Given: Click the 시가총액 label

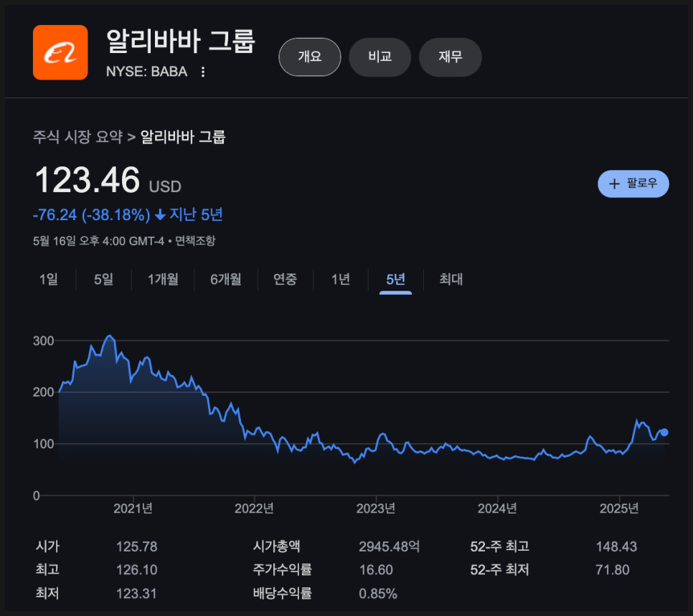Looking at the screenshot, I should pyautogui.click(x=277, y=546).
